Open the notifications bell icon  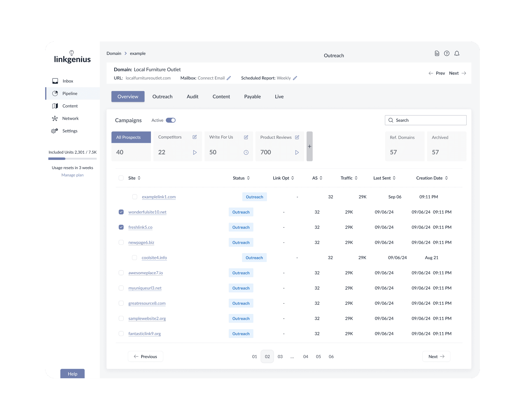[x=457, y=53]
